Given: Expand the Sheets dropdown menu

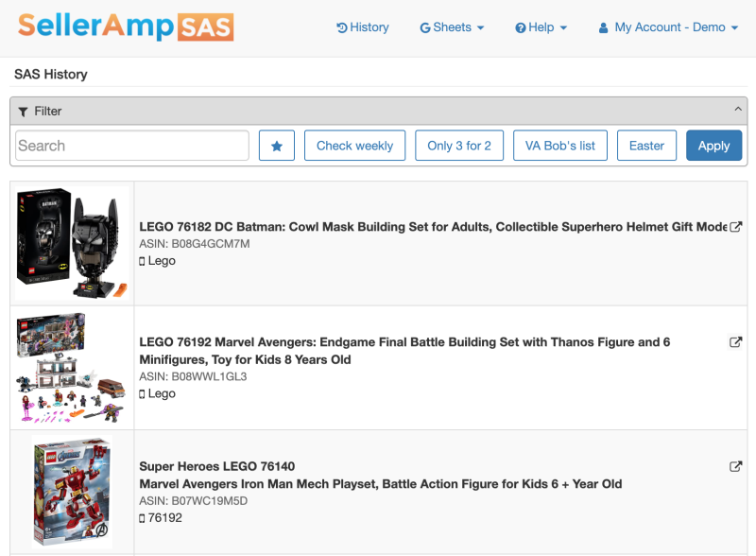Looking at the screenshot, I should pos(452,27).
